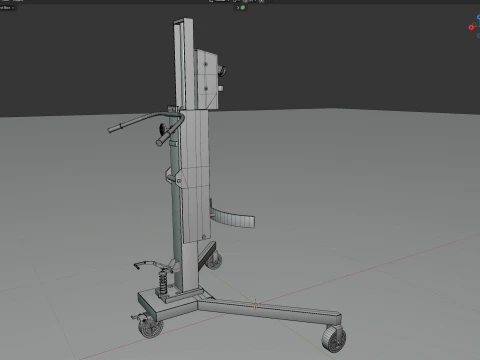Click the colorful sphere icon in header
The width and height of the screenshot is (480, 360).
coord(243,7)
